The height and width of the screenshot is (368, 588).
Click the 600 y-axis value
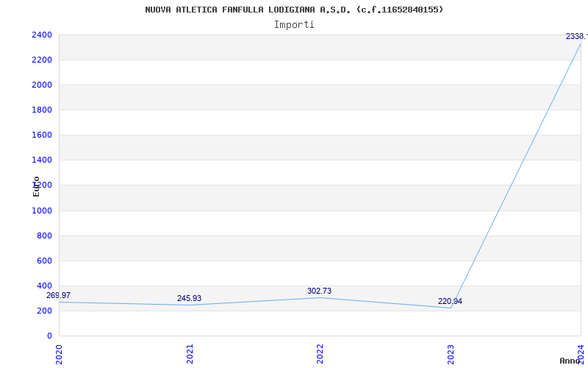[44, 261]
